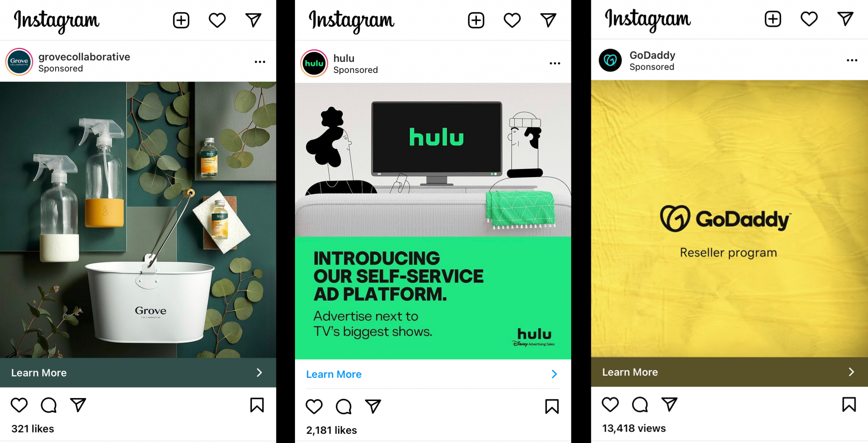868x443 pixels.
Task: Expand more options on GoDaddy post
Action: pos(852,60)
